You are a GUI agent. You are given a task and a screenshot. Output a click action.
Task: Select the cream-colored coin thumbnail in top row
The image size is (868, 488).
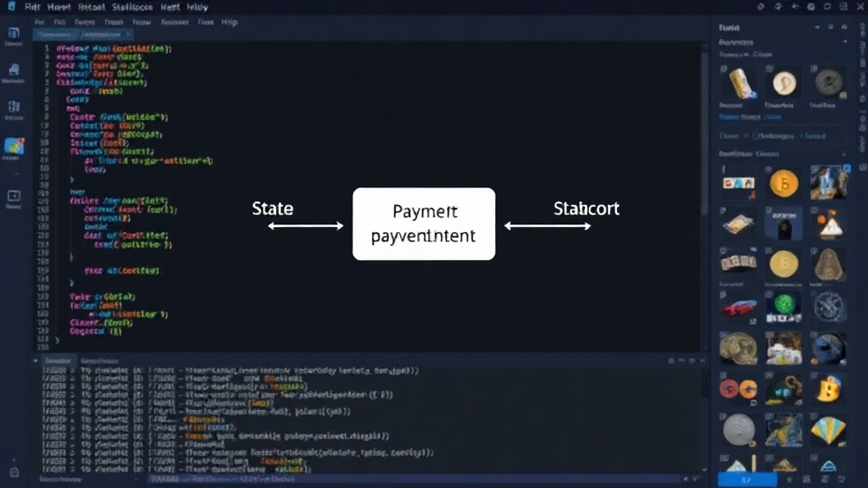(x=784, y=84)
